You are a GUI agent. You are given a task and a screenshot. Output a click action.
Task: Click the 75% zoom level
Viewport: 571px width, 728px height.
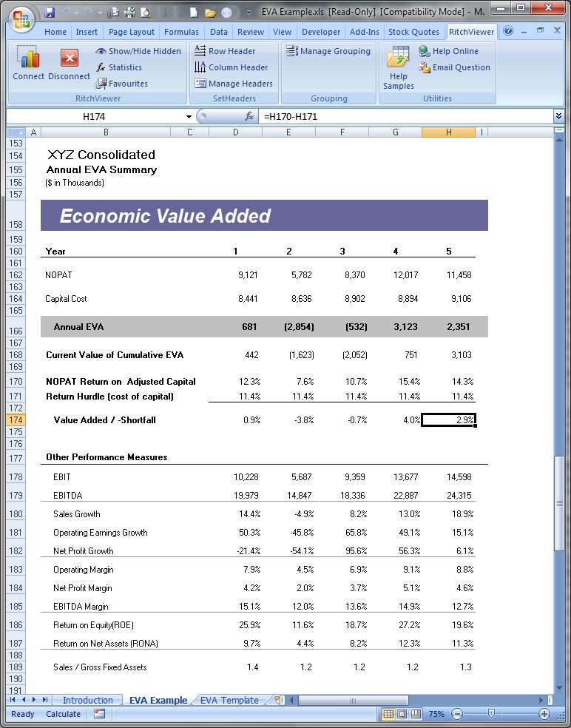[x=436, y=714]
